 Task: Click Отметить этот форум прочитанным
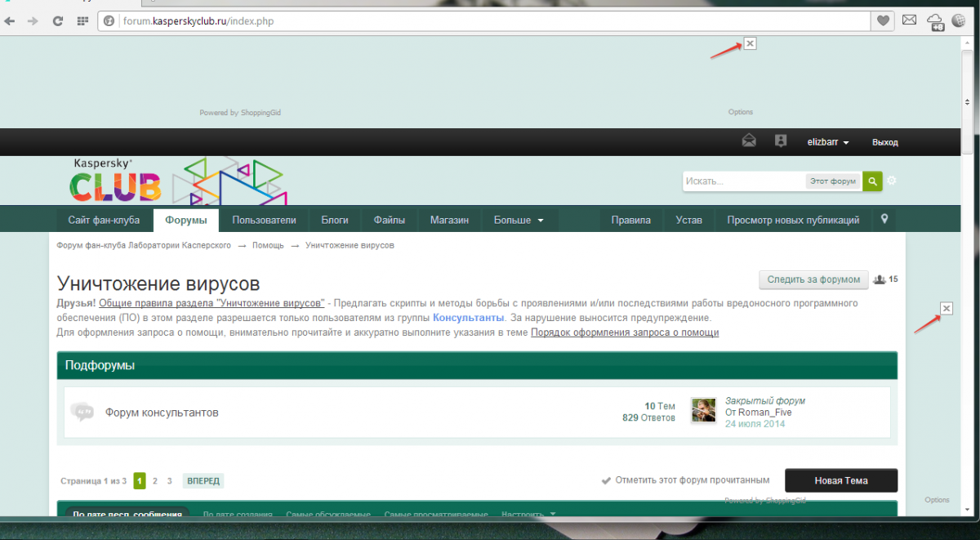tap(685, 480)
